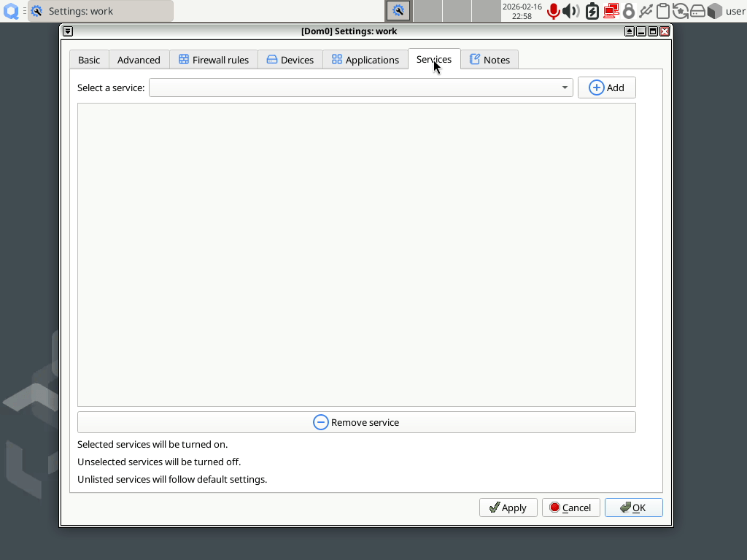
Task: Open the Qubes application menu logo
Action: (11, 11)
